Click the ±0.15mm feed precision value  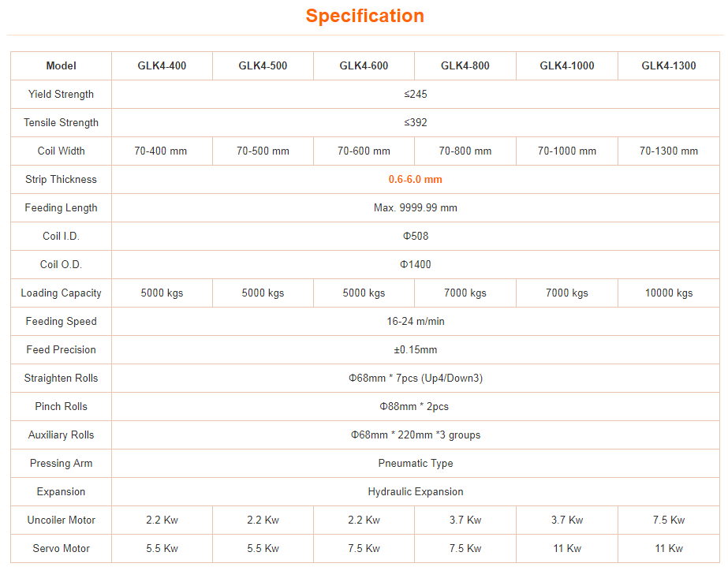(x=416, y=349)
